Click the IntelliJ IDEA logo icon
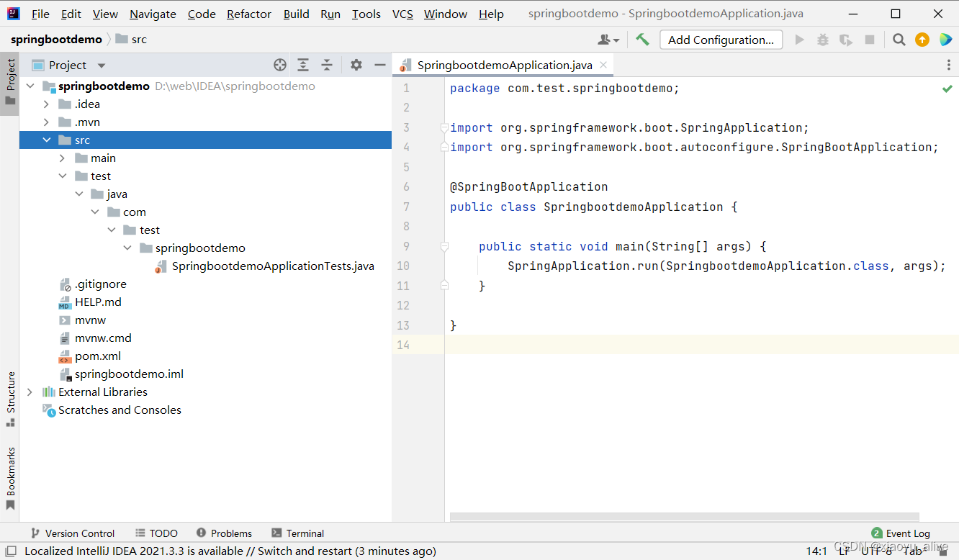 point(14,14)
